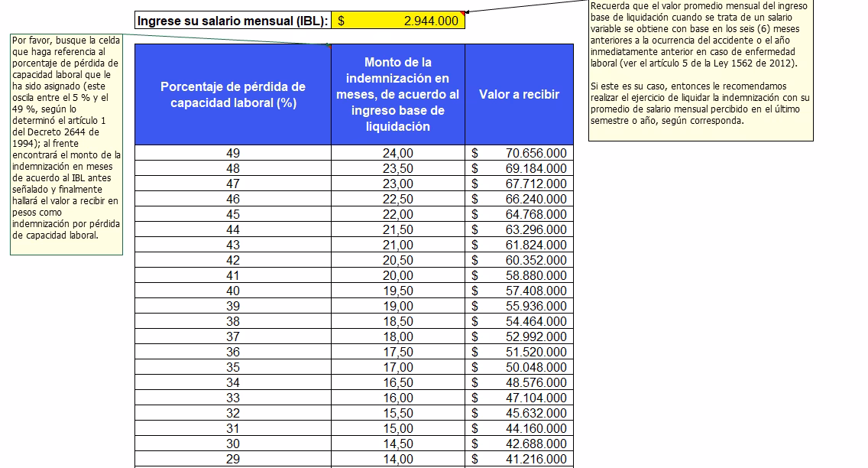Click the percentage cell with 35
This screenshot has width=868, height=468.
point(233,367)
